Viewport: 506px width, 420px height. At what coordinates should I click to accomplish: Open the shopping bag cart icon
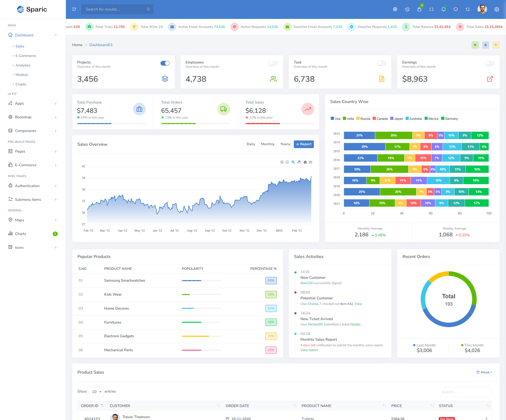419,9
